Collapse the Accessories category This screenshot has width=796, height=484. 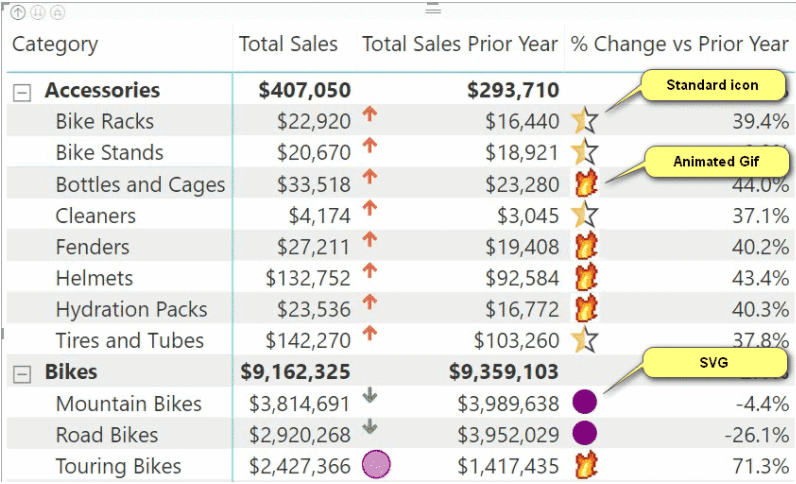coord(21,91)
